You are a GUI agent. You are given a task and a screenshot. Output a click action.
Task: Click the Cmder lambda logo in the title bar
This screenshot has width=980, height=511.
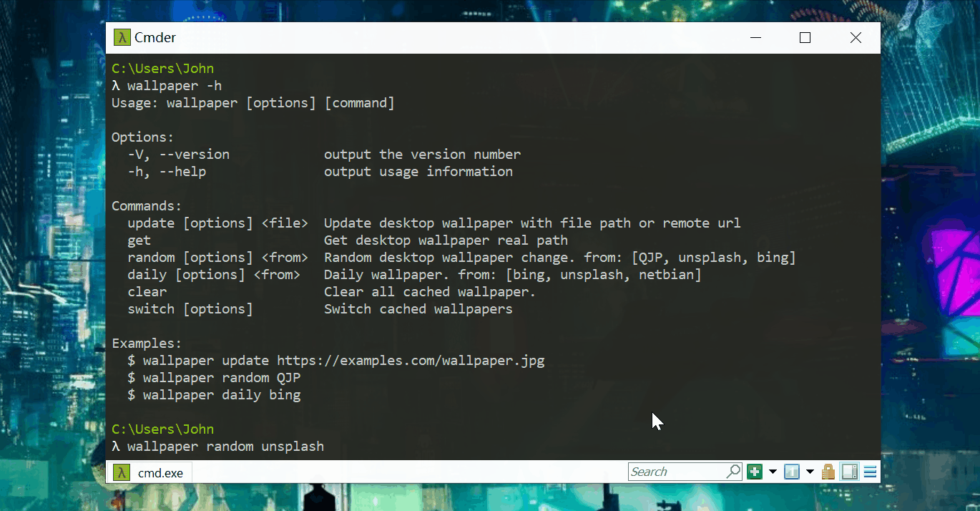pos(122,37)
